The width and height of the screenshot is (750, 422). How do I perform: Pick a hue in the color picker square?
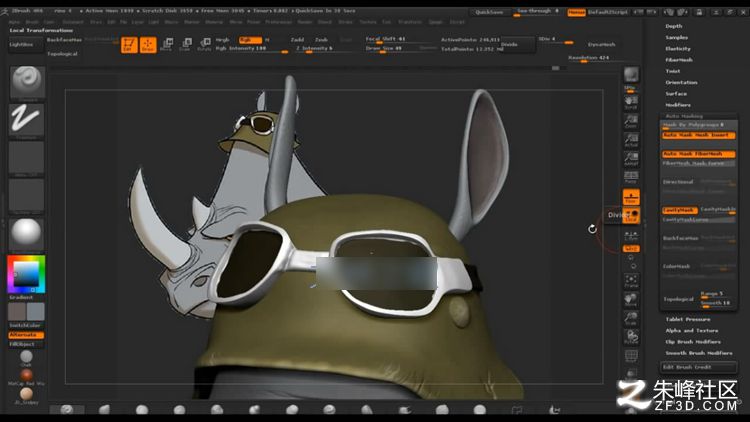pos(26,274)
